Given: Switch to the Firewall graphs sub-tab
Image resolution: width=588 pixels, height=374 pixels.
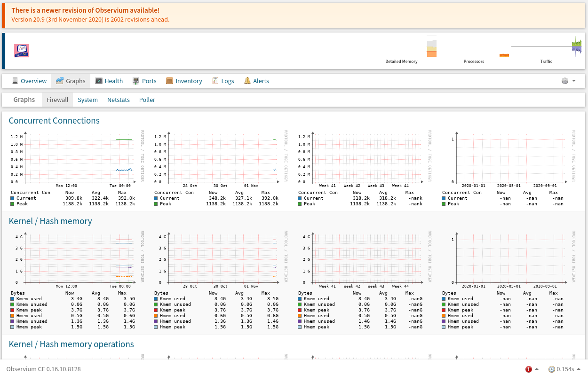Looking at the screenshot, I should coord(57,100).
